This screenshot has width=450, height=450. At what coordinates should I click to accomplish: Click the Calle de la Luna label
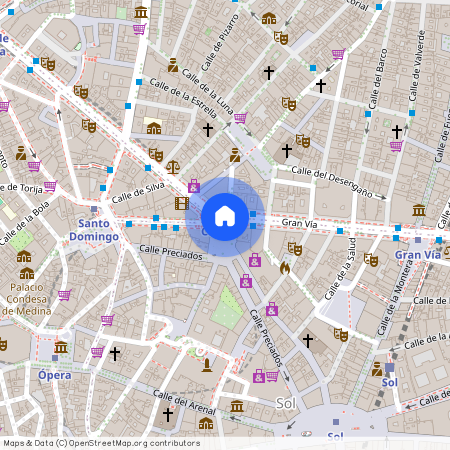point(207,92)
